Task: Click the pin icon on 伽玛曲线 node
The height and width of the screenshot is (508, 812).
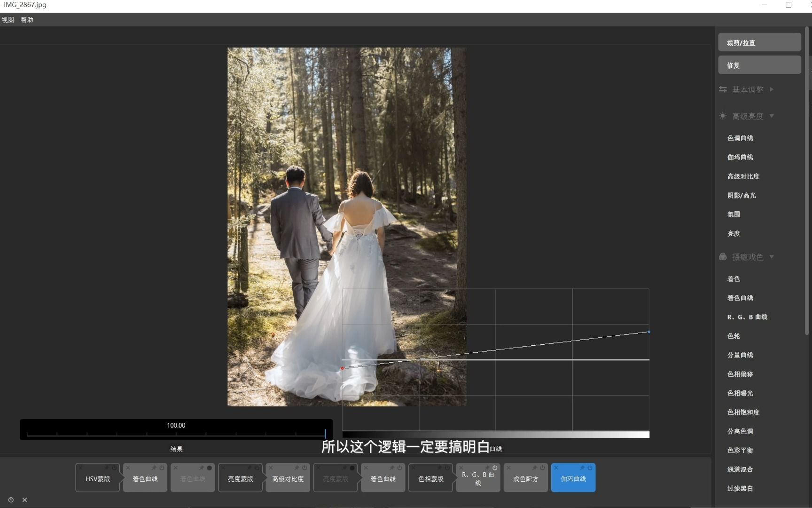Action: pyautogui.click(x=583, y=468)
